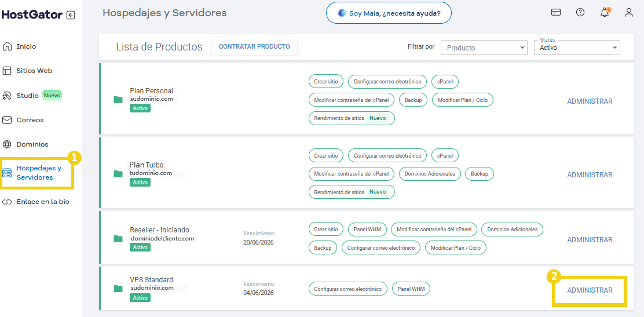Viewport: 644px width, 317px height.
Task: Click the dominiodelcliente.com domain text
Action: point(162,238)
